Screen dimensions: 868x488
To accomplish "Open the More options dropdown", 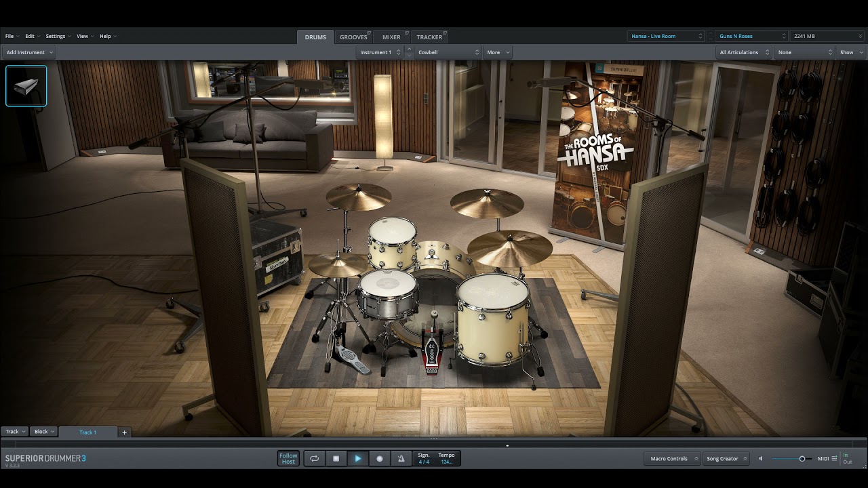I will pos(498,52).
